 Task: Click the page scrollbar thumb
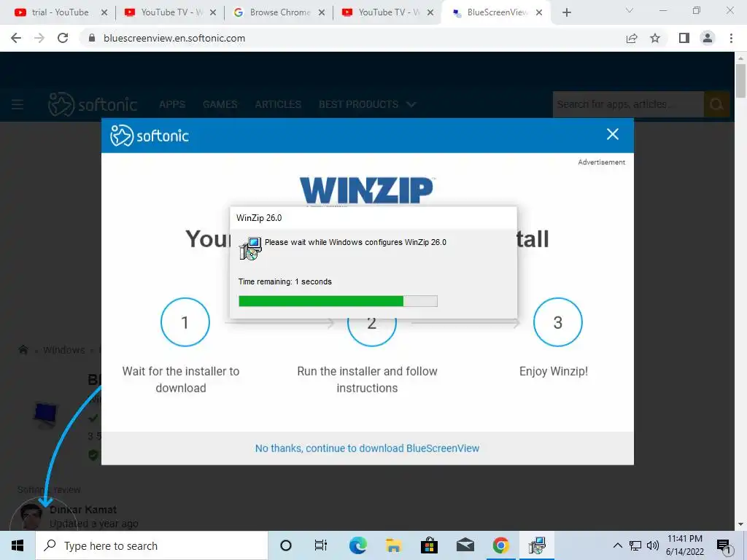coord(740,80)
